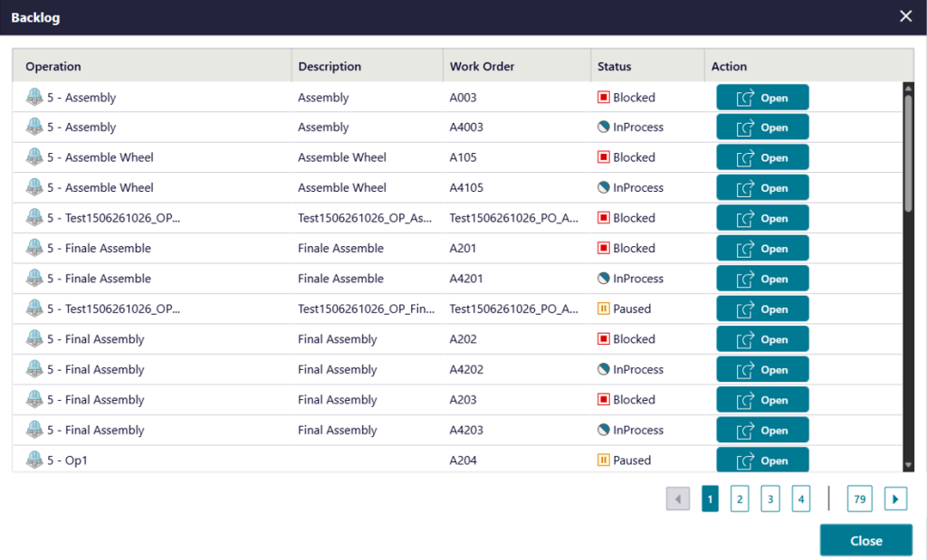The height and width of the screenshot is (560, 927).
Task: Open the A202 Final Assembly operation
Action: point(762,339)
